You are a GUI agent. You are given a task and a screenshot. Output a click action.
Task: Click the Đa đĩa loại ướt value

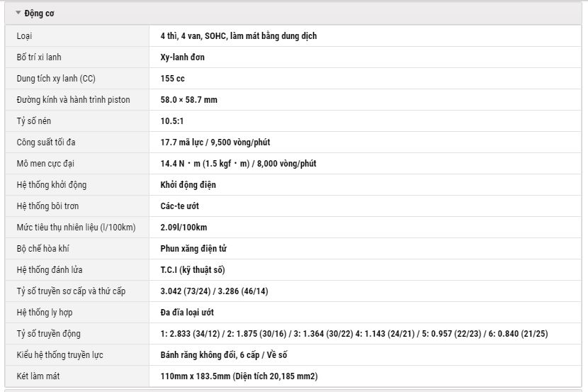click(187, 313)
